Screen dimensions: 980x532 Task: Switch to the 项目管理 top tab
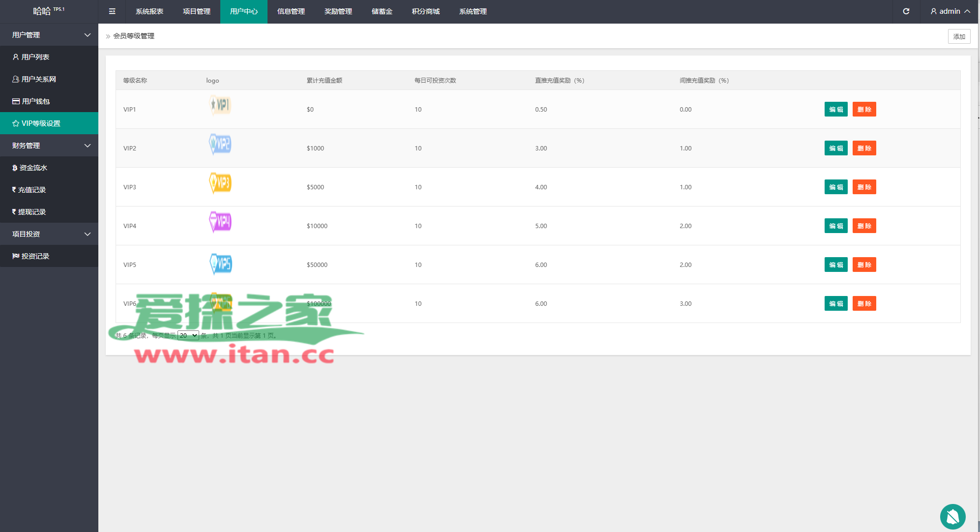(x=196, y=11)
